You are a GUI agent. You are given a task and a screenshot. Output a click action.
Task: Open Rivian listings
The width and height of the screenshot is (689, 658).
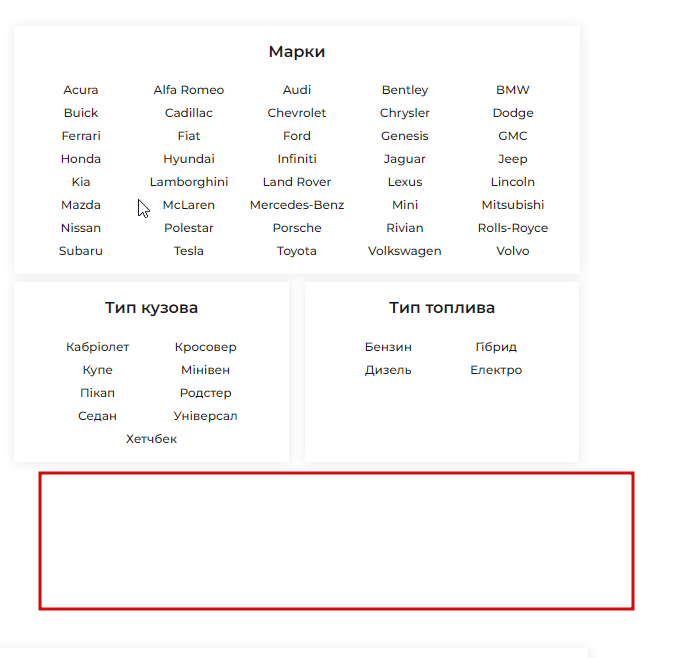pos(405,228)
